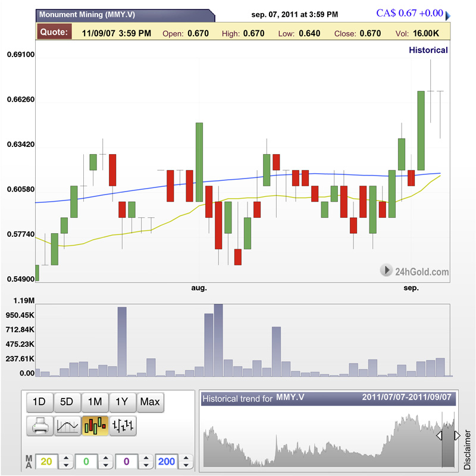476x476 pixels.
Task: Select the OHLC bar chart style
Action: [123, 425]
